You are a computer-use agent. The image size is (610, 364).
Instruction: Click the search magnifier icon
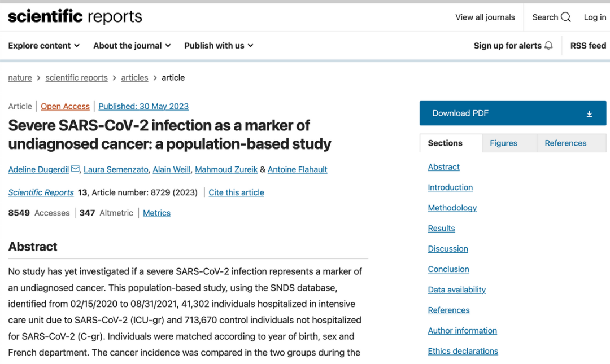click(566, 17)
